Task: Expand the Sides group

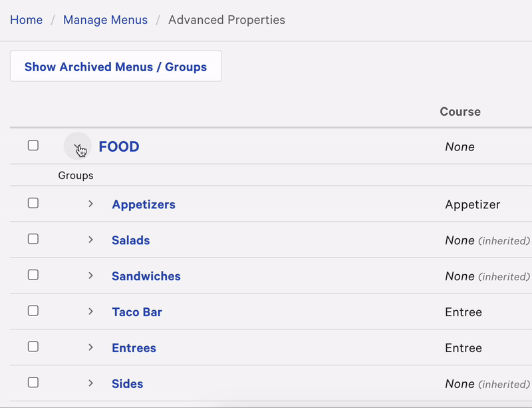Action: 91,383
